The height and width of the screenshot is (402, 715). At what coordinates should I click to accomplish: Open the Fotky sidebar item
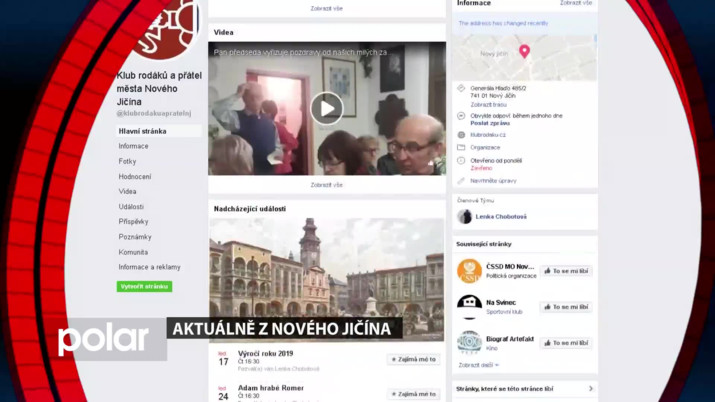tap(128, 161)
